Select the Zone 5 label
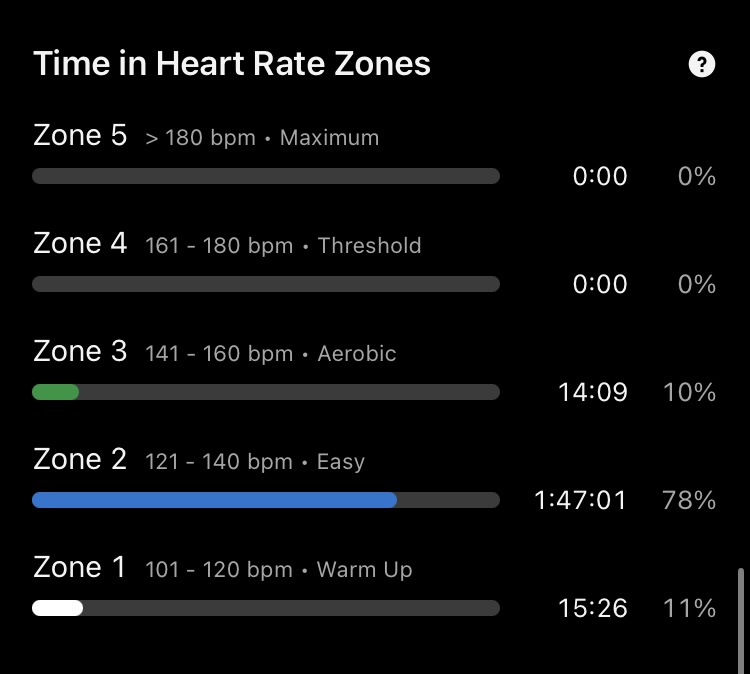750x674 pixels. coord(80,135)
